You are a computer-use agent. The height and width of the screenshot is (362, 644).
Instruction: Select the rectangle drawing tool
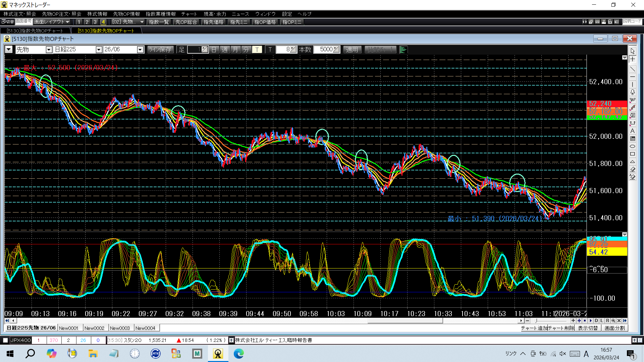[x=632, y=154]
